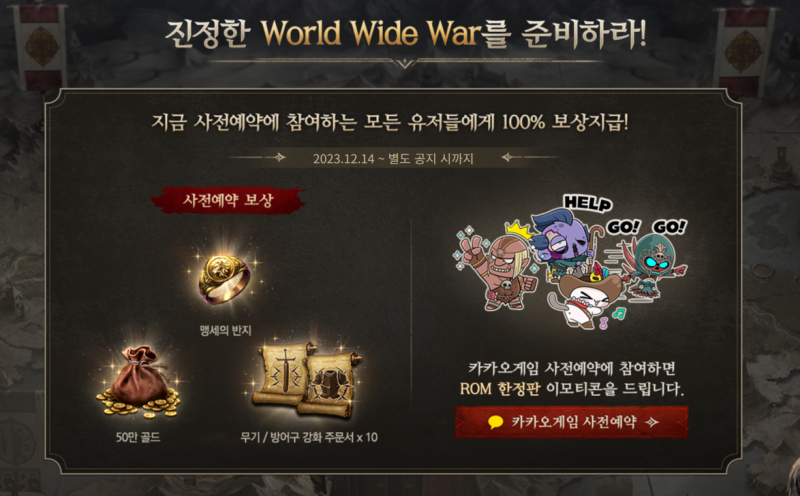Click the 진정한 World Wide War title heading
The width and height of the screenshot is (800, 496).
[406, 34]
